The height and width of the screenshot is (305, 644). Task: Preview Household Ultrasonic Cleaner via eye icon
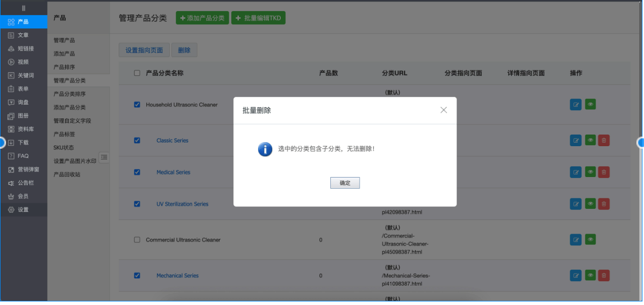click(590, 105)
